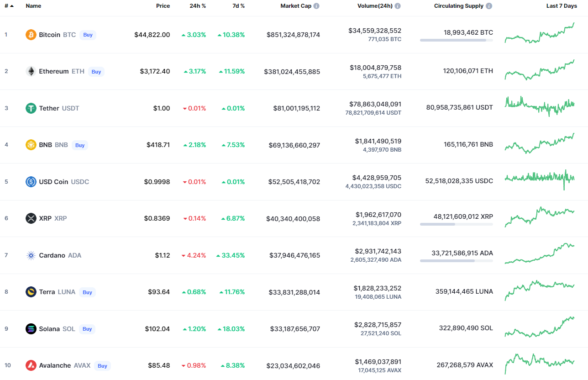Open the Bitcoin name link
This screenshot has height=380, width=588.
click(49, 35)
